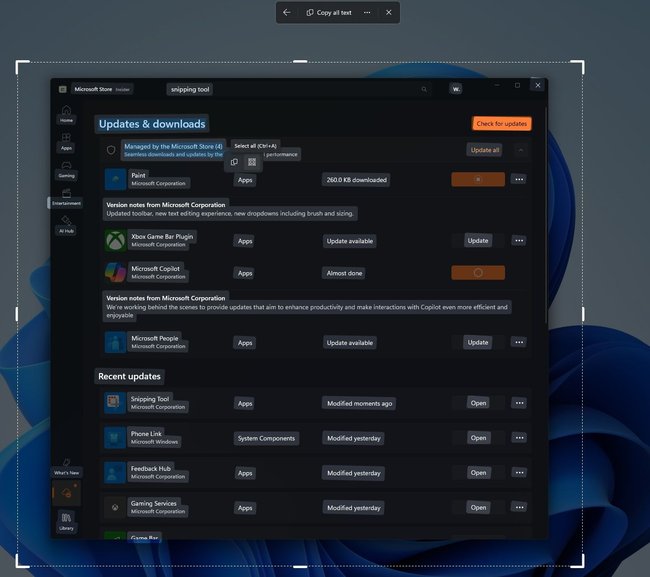
Task: Open the Downloads section icon in sidebar
Action: pyautogui.click(x=66, y=493)
